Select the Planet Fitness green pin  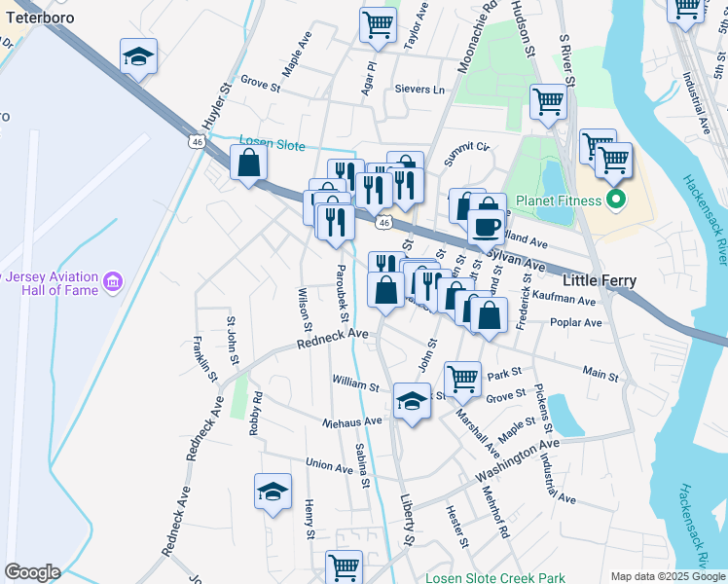[616, 201]
